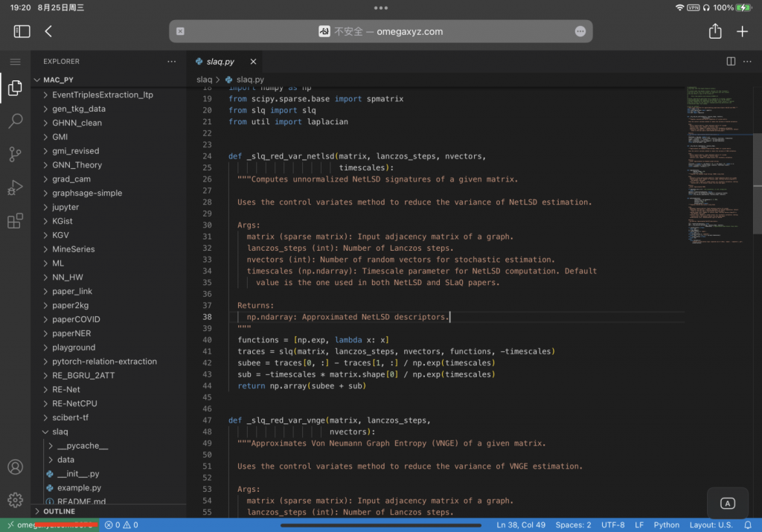Open the Search view in activity bar
Viewport: 762px width, 532px height.
point(15,121)
